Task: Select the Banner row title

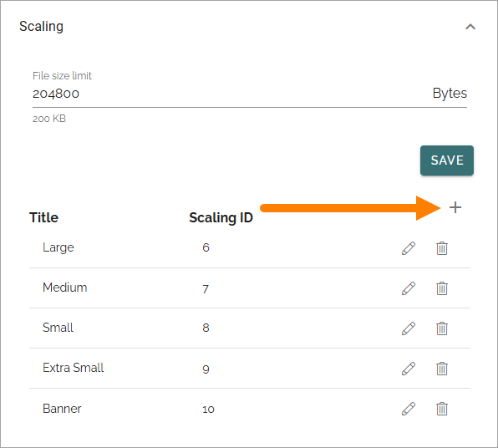Action: [x=62, y=409]
